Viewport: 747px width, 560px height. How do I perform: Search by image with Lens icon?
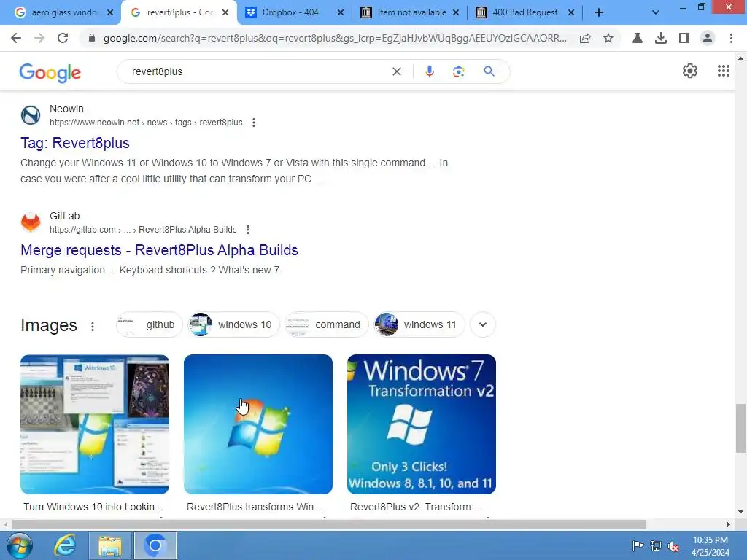458,71
